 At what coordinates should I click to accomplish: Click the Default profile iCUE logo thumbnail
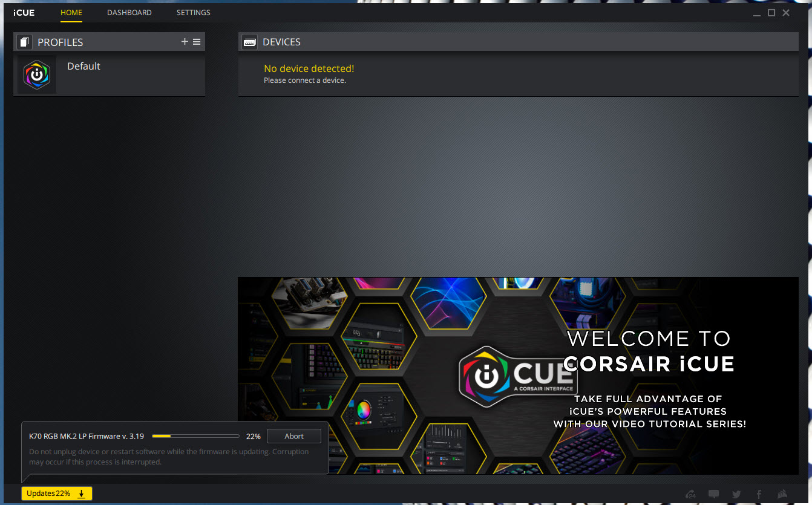pos(37,75)
